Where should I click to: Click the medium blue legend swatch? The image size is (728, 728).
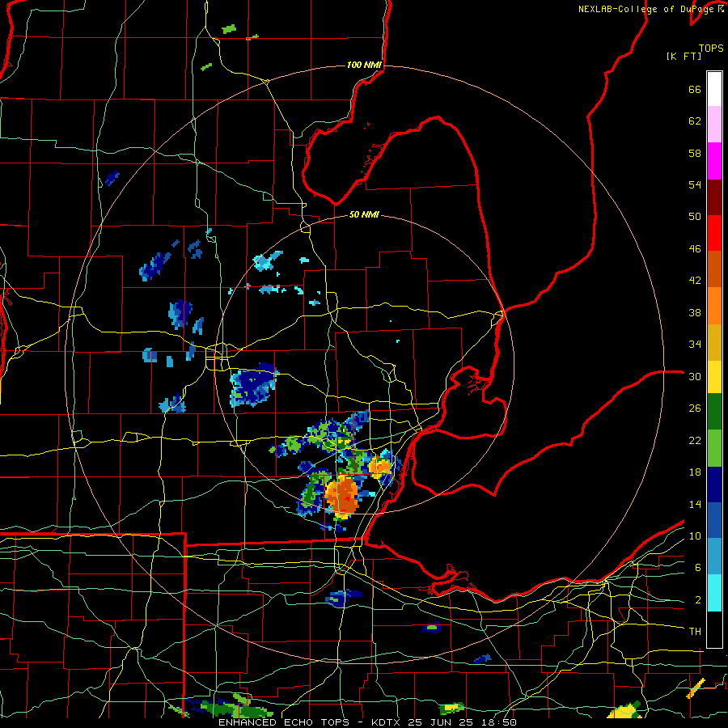(x=714, y=520)
